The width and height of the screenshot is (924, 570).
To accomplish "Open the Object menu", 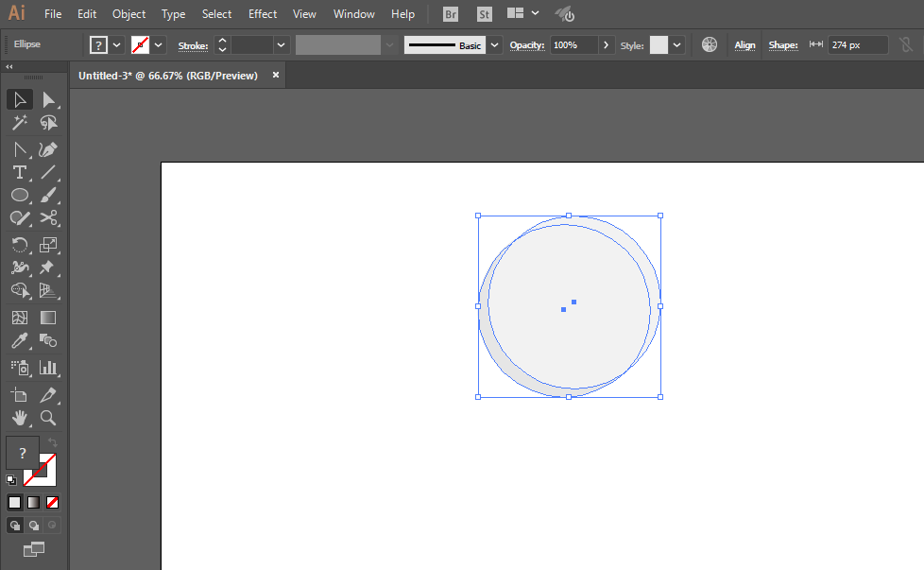I will [x=128, y=13].
